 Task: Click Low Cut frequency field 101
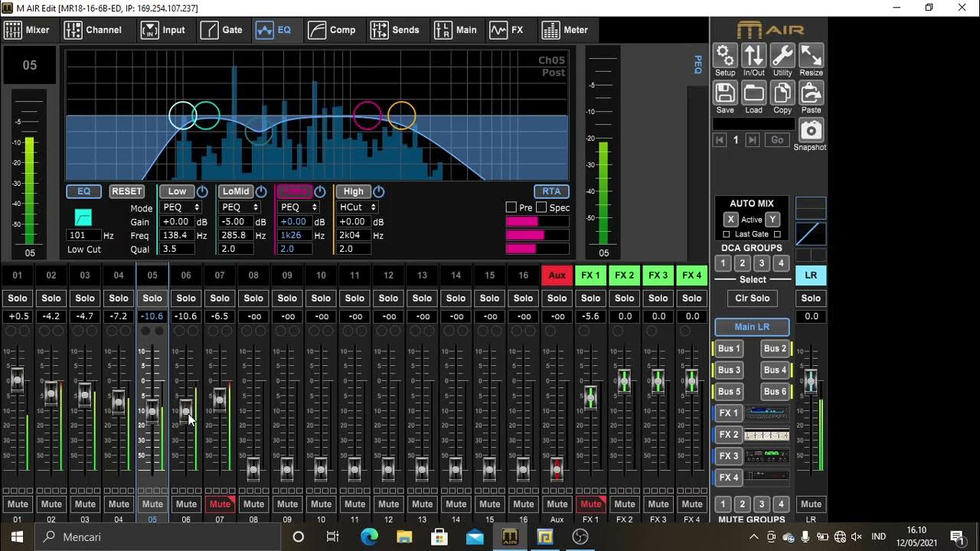pos(83,236)
